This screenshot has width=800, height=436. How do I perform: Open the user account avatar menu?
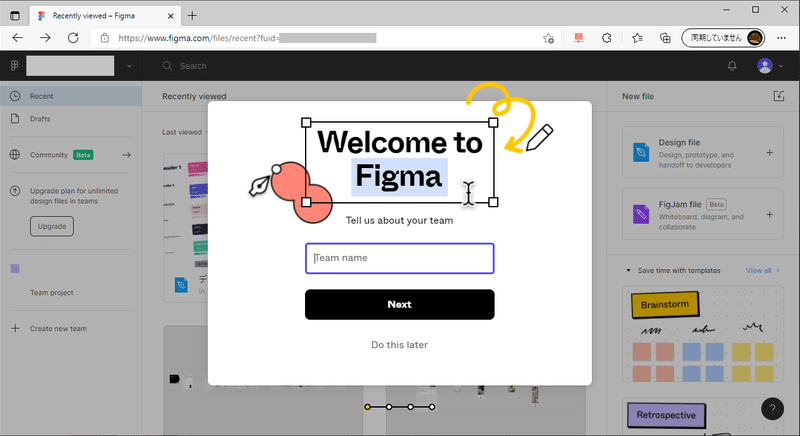(764, 66)
